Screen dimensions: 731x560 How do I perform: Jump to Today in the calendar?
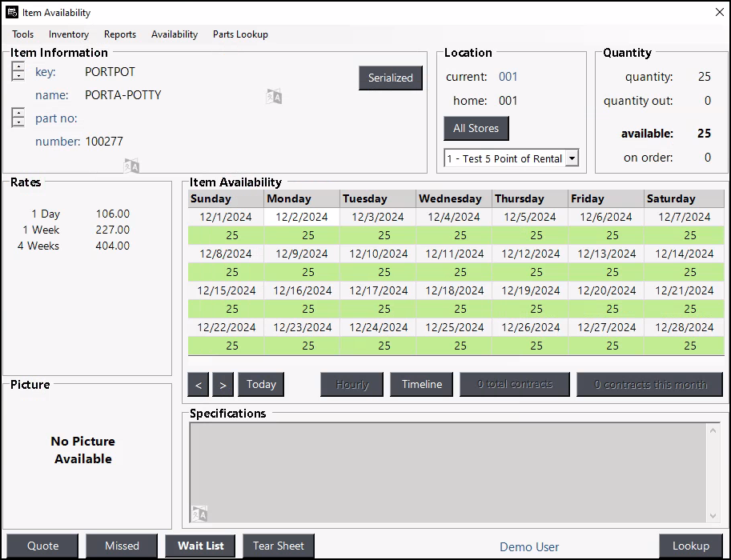[x=261, y=385]
